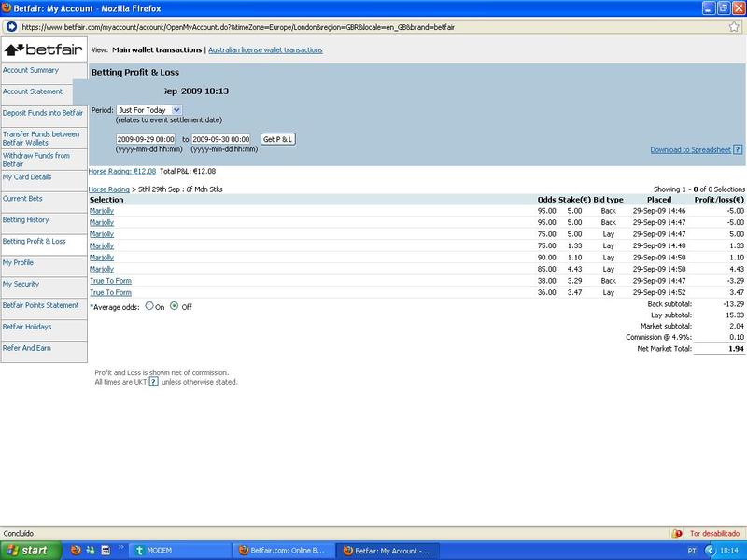
Task: Turn average odds On
Action: [x=149, y=306]
